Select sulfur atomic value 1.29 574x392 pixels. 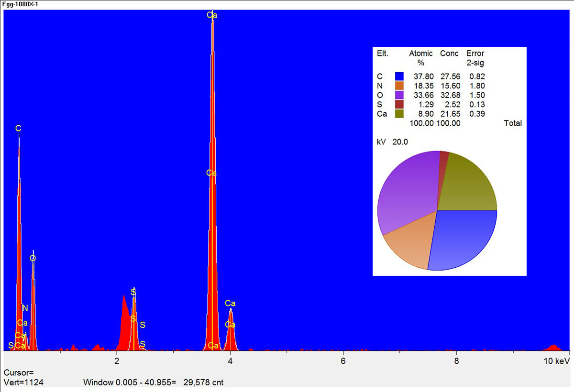426,104
